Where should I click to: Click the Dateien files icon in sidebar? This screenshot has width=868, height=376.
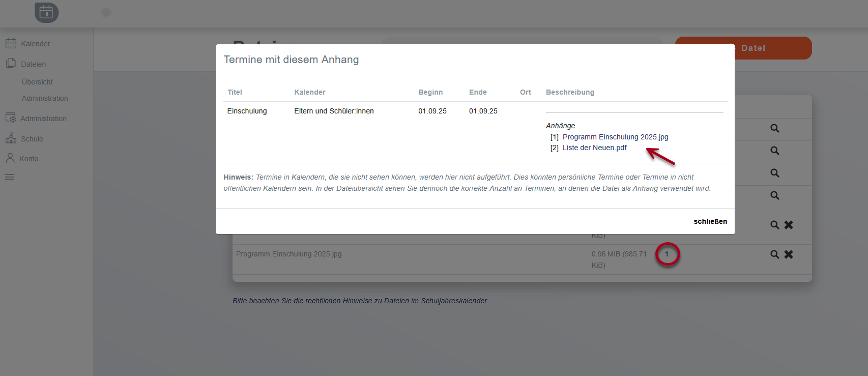[x=11, y=64]
